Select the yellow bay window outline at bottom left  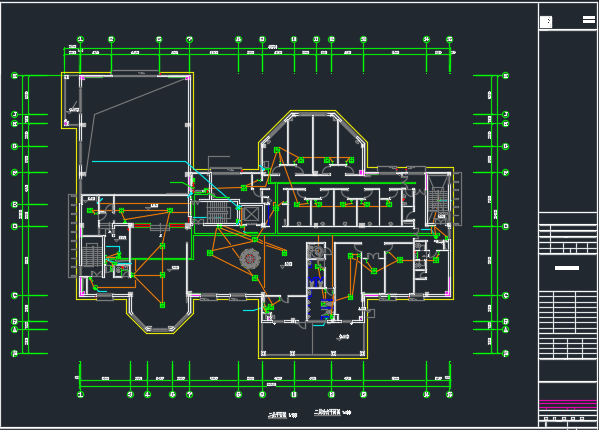coord(159,316)
